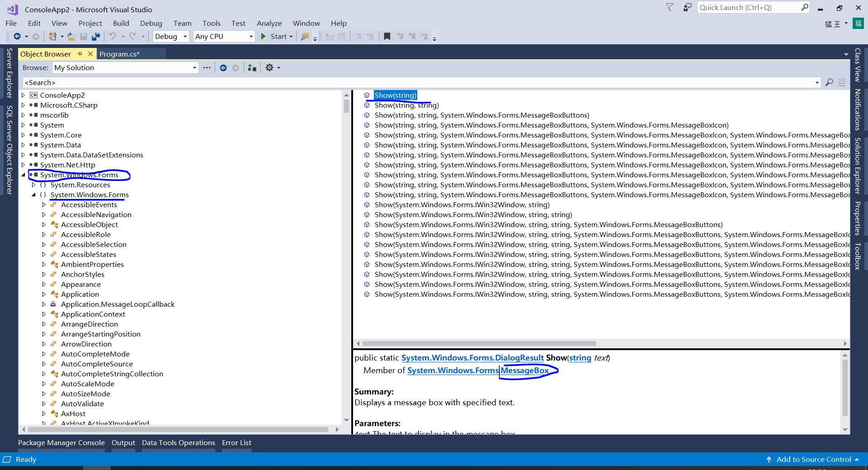Click the Visual Studio logo icon
The width and height of the screenshot is (868, 470).
coord(12,9)
